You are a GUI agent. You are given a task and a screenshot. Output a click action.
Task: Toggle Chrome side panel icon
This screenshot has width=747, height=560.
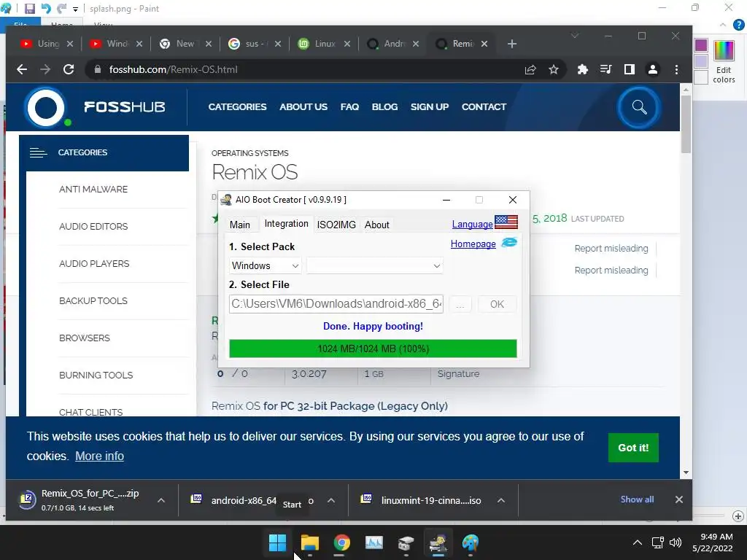pyautogui.click(x=630, y=69)
